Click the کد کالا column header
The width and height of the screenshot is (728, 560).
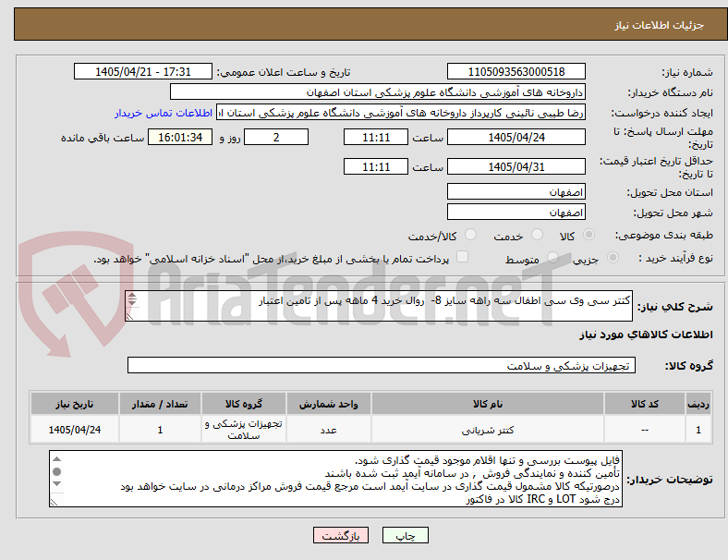(645, 404)
